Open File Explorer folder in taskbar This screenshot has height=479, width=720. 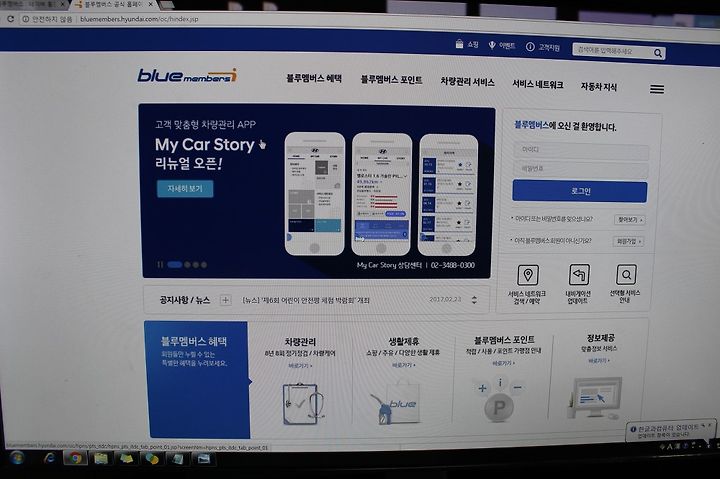[x=101, y=458]
